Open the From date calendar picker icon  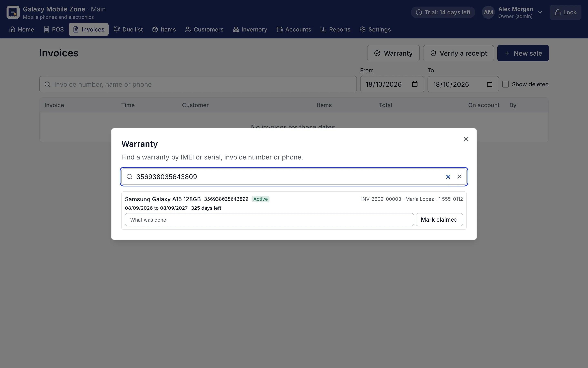point(415,84)
